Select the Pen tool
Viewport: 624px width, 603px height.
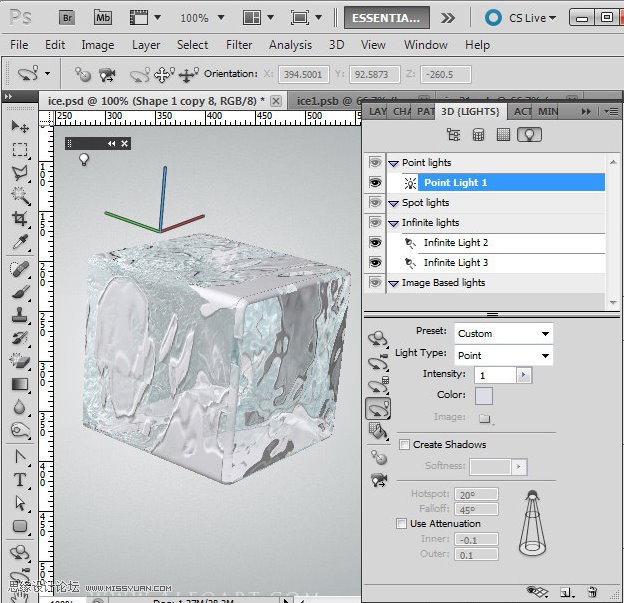point(20,457)
